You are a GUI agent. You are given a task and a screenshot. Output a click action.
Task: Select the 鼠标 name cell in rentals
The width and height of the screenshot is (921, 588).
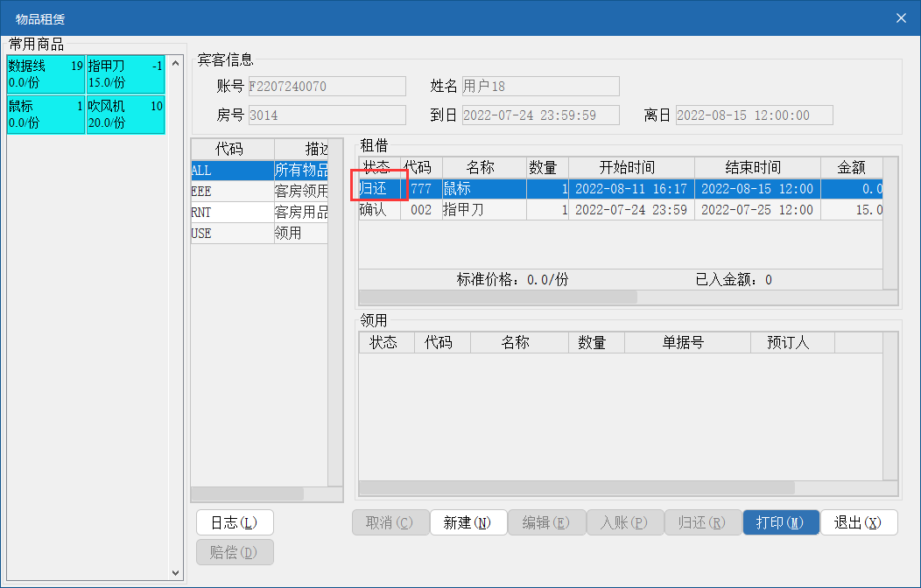[x=484, y=189]
